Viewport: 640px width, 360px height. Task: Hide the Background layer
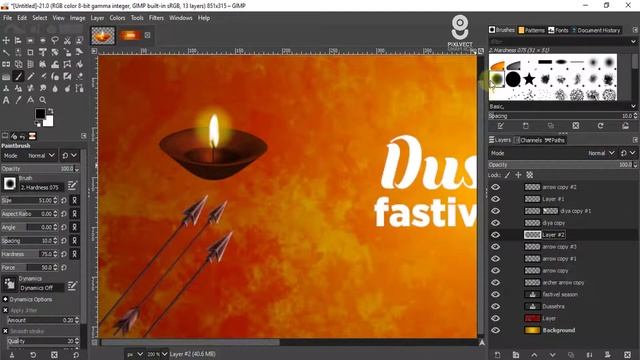click(x=496, y=330)
